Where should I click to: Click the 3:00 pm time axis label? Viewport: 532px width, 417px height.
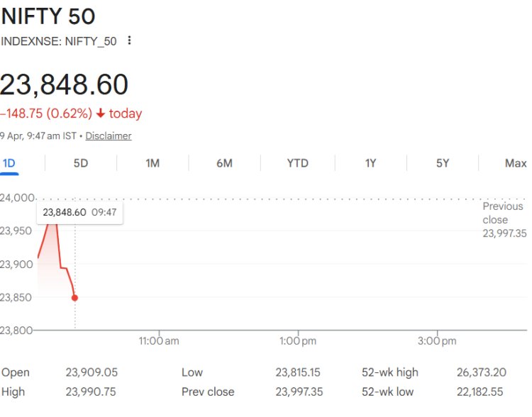[x=437, y=340]
